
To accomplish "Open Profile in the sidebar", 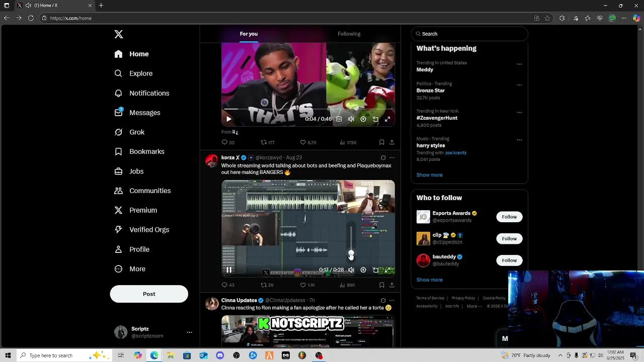I will 132,249.
